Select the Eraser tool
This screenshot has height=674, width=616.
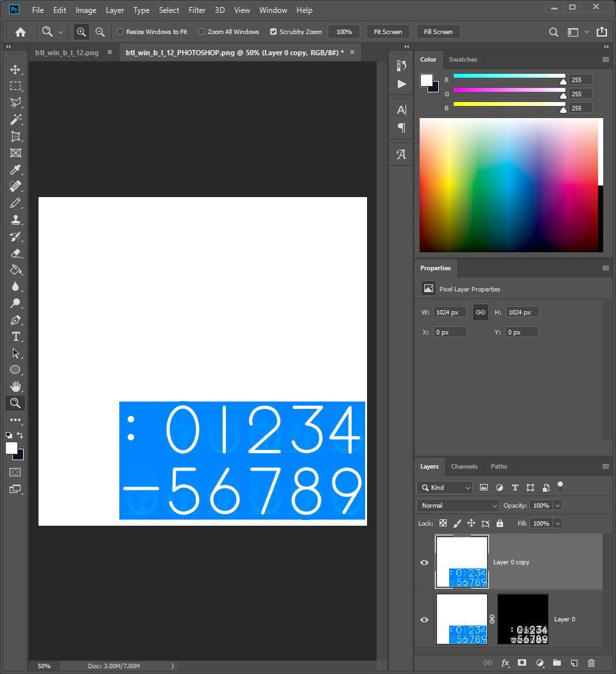15,253
